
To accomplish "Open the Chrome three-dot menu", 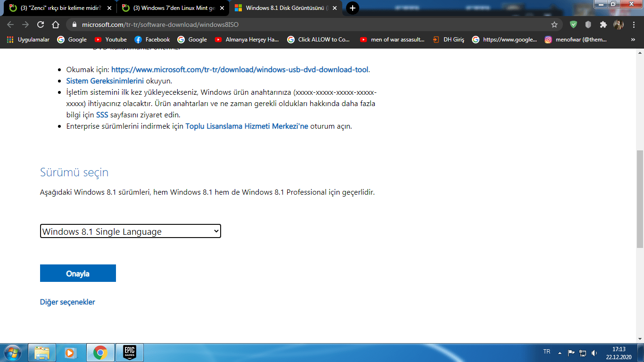I will tap(633, 25).
